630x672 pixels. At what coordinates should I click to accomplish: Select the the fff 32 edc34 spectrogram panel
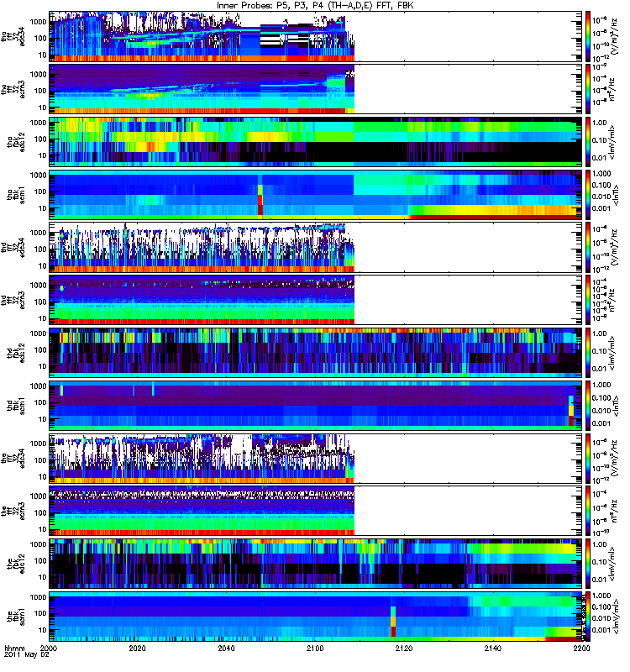point(316,458)
